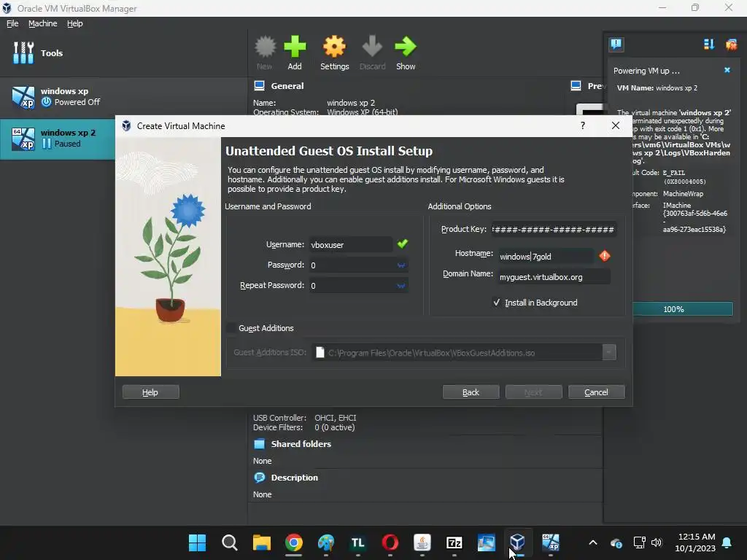Click the hostname warning icon
This screenshot has width=747, height=560.
[x=605, y=256]
